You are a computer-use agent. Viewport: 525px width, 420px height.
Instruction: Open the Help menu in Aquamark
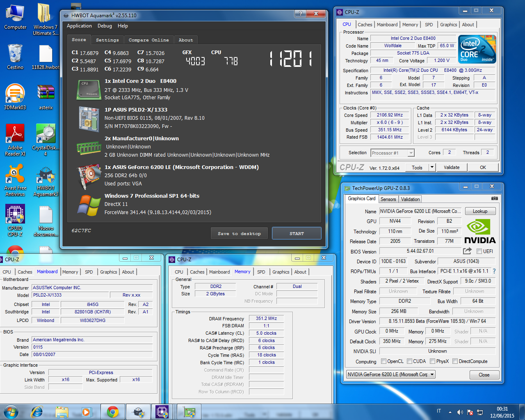(x=123, y=26)
